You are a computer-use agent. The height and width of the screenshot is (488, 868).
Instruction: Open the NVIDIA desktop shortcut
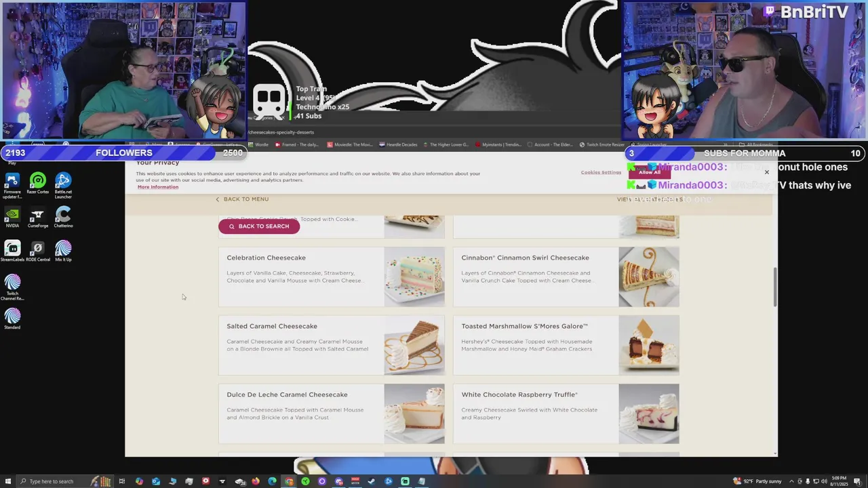coord(12,218)
